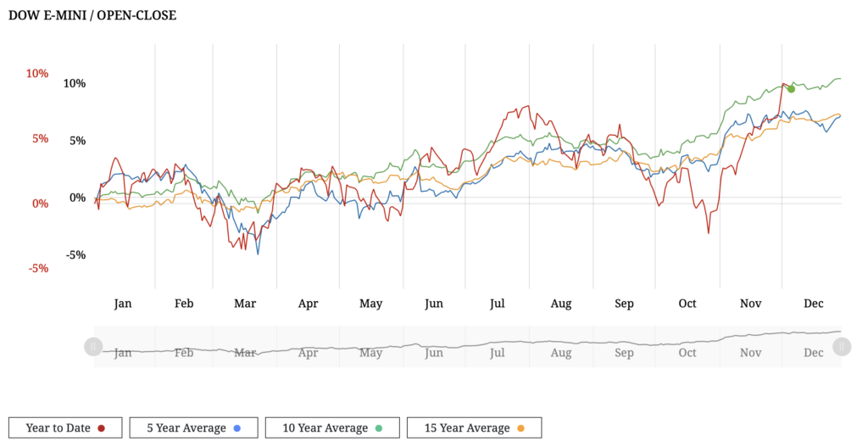The width and height of the screenshot is (868, 441).
Task: Click the orange 15 Year Average dot
Action: pyautogui.click(x=520, y=428)
